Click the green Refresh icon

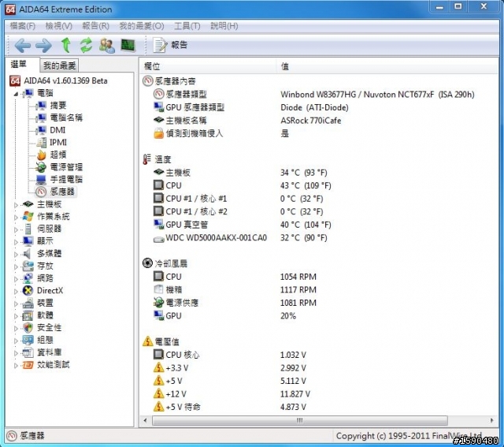pos(86,45)
